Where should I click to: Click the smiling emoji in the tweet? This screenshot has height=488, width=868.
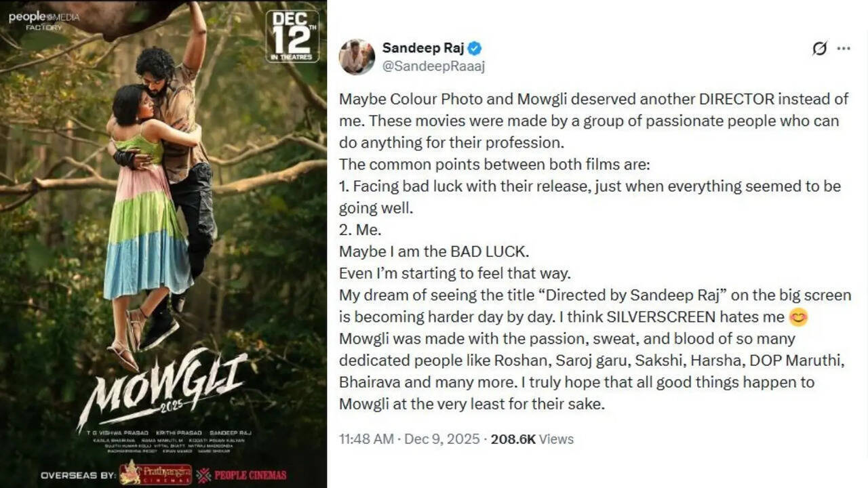(799, 317)
